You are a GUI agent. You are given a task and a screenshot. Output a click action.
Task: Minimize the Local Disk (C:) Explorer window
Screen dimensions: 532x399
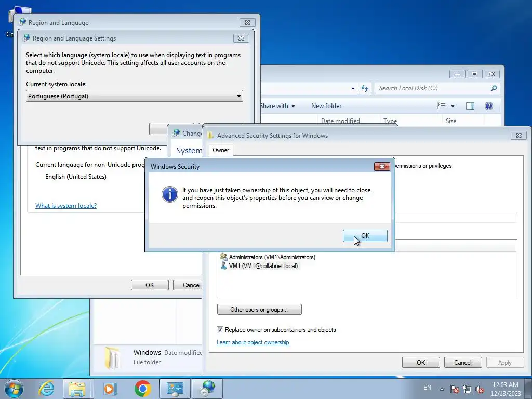tap(457, 74)
